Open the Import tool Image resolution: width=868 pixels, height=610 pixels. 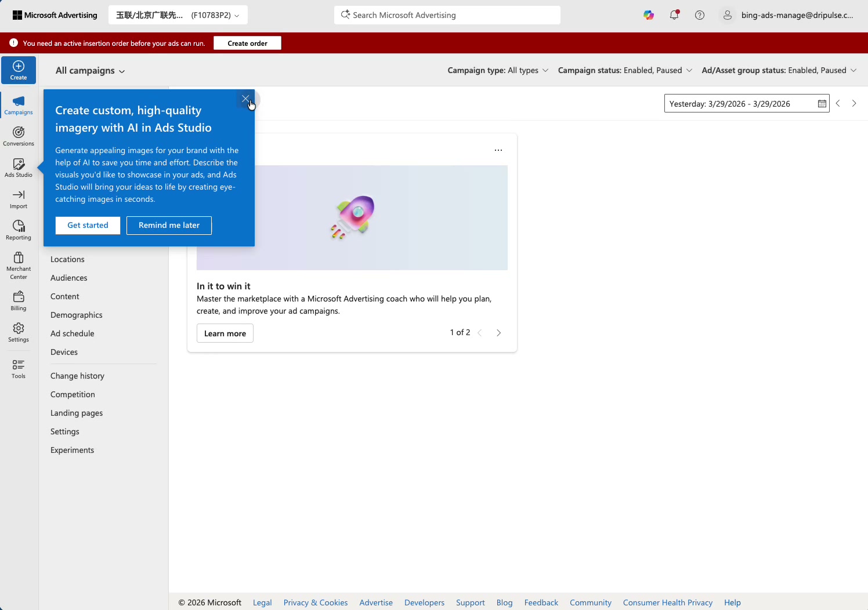coord(19,199)
